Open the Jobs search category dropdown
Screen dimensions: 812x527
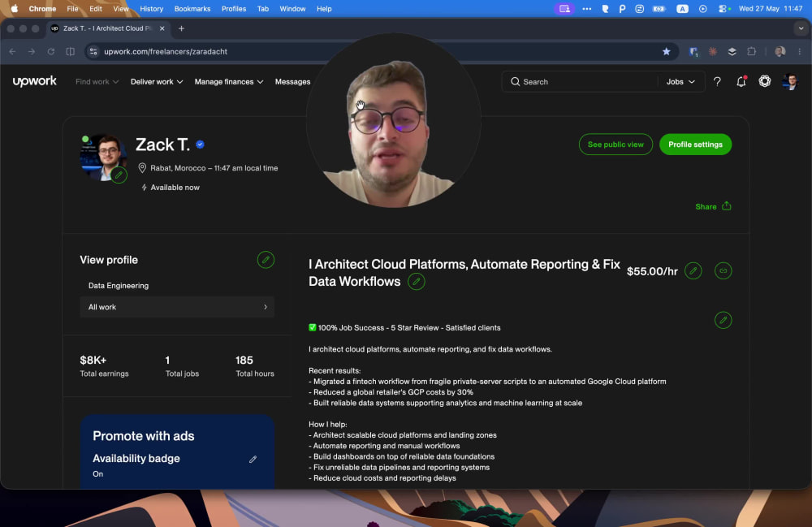click(x=680, y=81)
